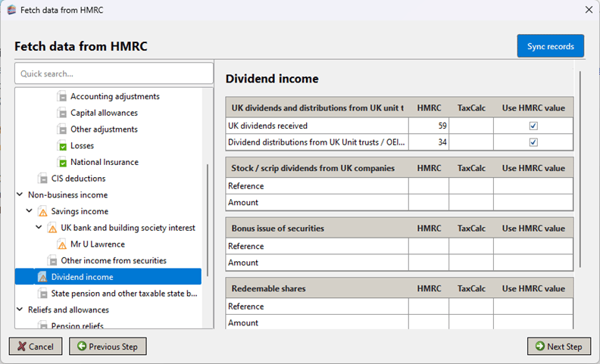
Task: Click the CIS deductions page icon
Action: pos(42,179)
